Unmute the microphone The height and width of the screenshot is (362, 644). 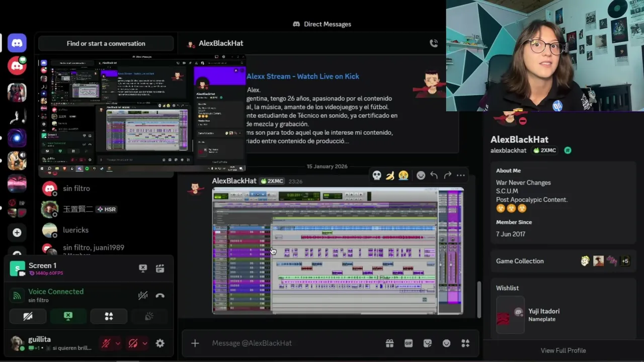[x=106, y=343]
